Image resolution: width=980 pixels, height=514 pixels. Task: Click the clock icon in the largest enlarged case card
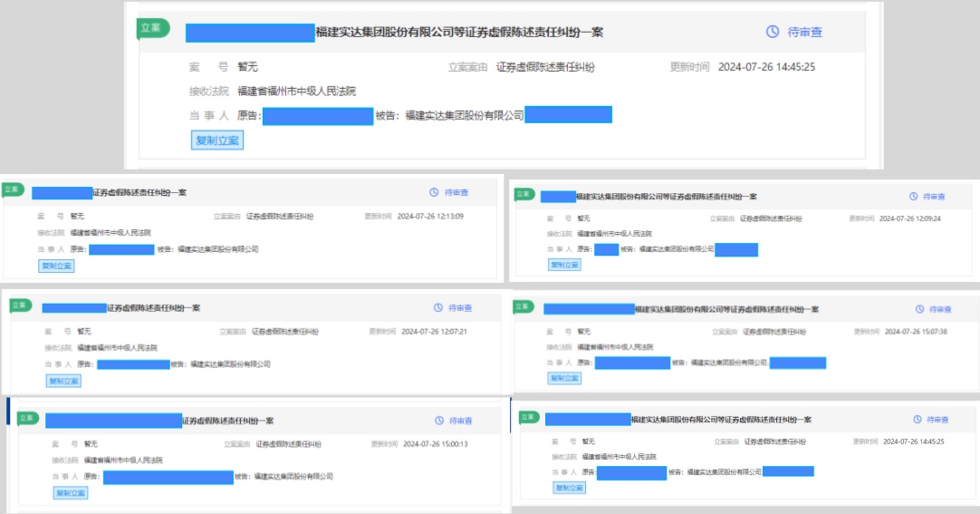point(773,31)
